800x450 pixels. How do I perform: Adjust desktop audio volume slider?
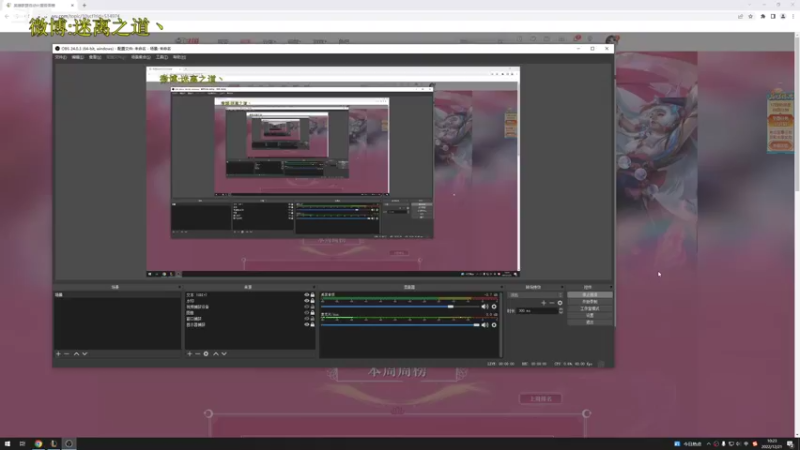[401, 307]
